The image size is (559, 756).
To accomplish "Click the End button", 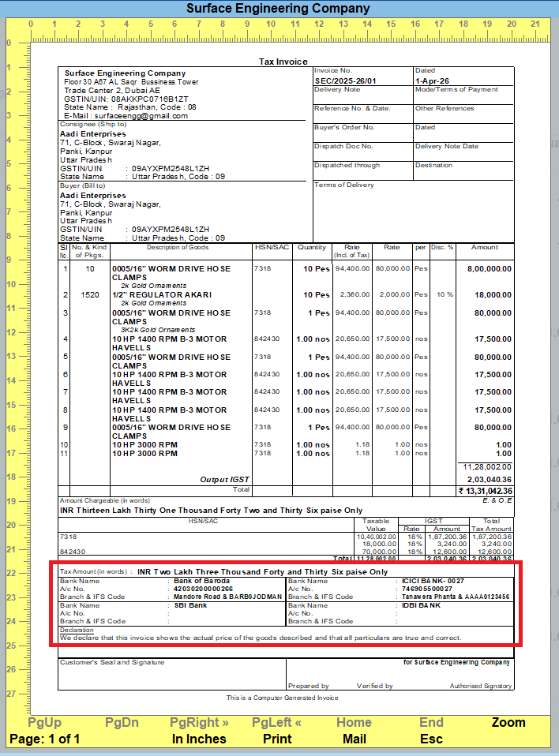I will [431, 722].
